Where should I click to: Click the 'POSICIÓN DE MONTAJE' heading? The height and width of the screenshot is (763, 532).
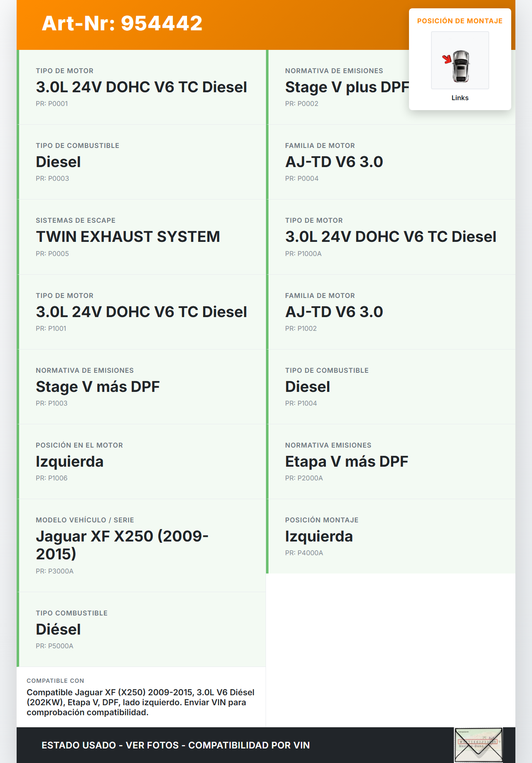(x=460, y=21)
